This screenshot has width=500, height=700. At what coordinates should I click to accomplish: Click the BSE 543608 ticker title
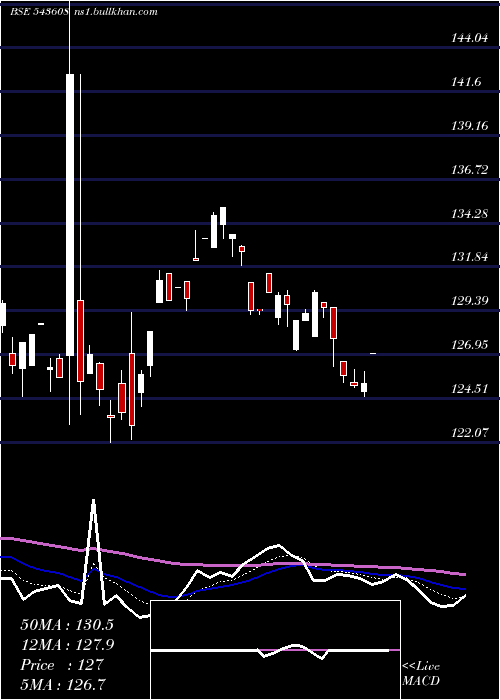[x=39, y=12]
